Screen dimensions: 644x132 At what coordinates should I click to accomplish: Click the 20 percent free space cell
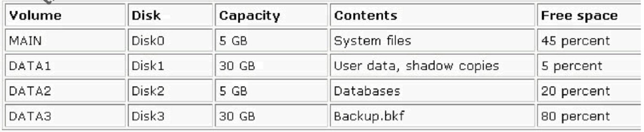pyautogui.click(x=576, y=91)
